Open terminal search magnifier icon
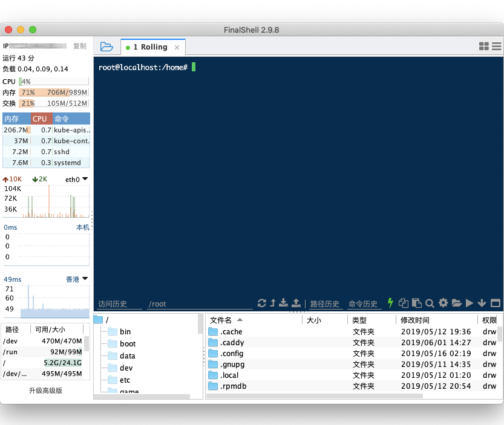504x425 pixels. 430,303
